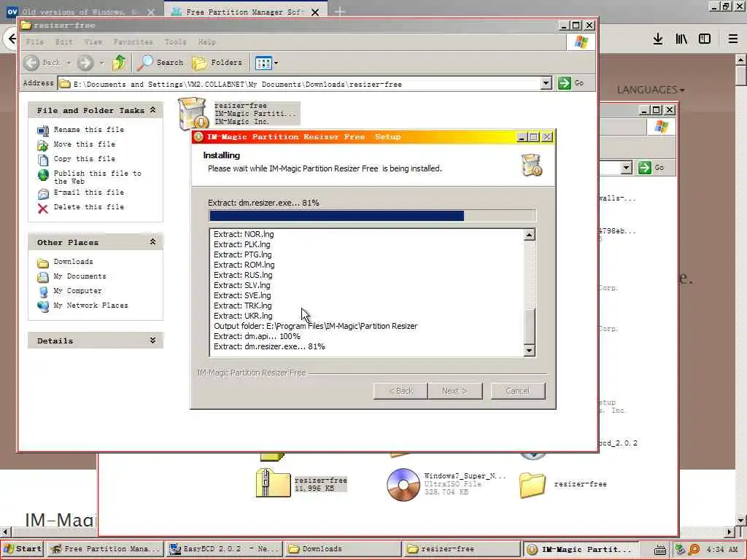Click the installation progress bar

pos(372,216)
